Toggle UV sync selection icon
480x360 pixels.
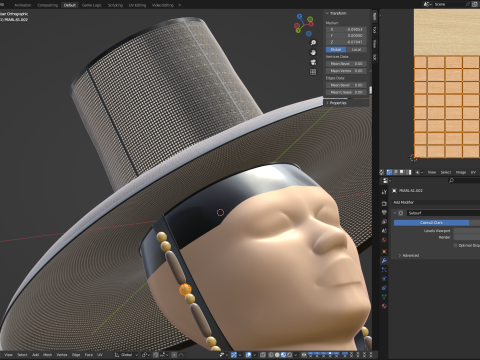(382, 172)
